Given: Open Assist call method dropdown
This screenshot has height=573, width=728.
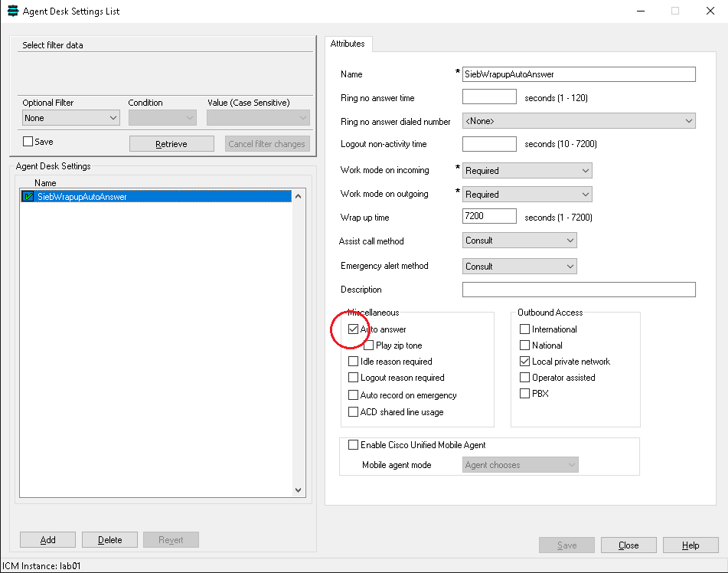Looking at the screenshot, I should pyautogui.click(x=520, y=241).
